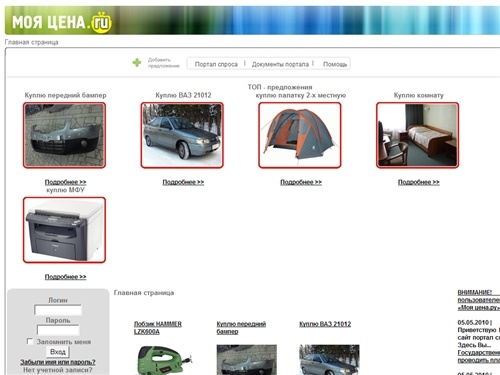The width and height of the screenshot is (500, 375).
Task: Click the lower bumper listing image
Action: [246, 360]
